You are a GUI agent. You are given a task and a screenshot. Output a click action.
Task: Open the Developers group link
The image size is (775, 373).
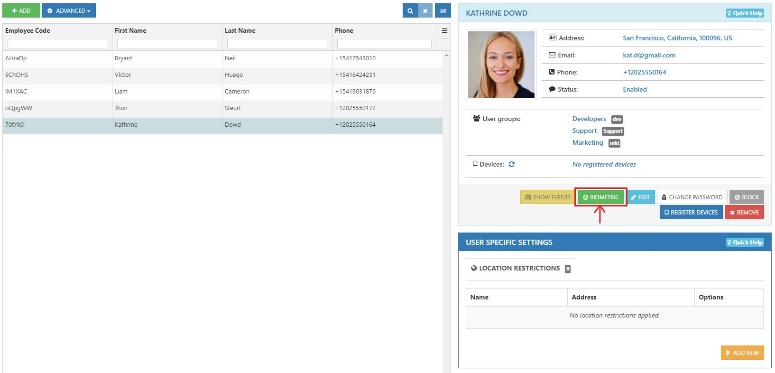[589, 119]
